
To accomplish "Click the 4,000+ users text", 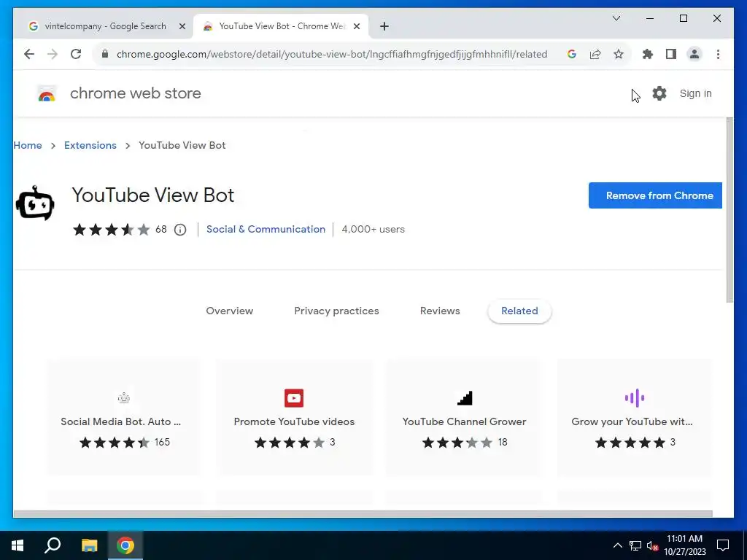I will (x=373, y=229).
